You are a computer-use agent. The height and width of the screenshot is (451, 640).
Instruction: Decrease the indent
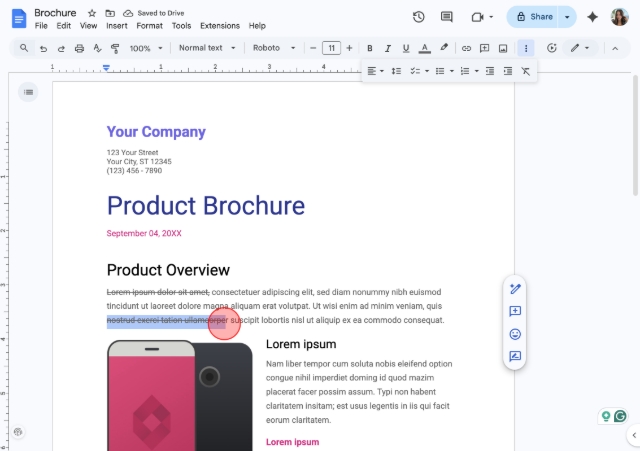pyautogui.click(x=490, y=71)
